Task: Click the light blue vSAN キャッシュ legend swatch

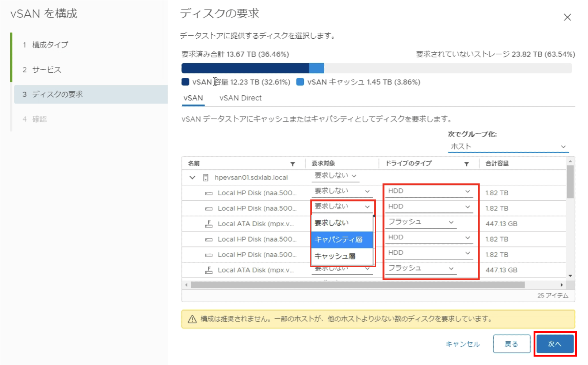Action: (300, 82)
